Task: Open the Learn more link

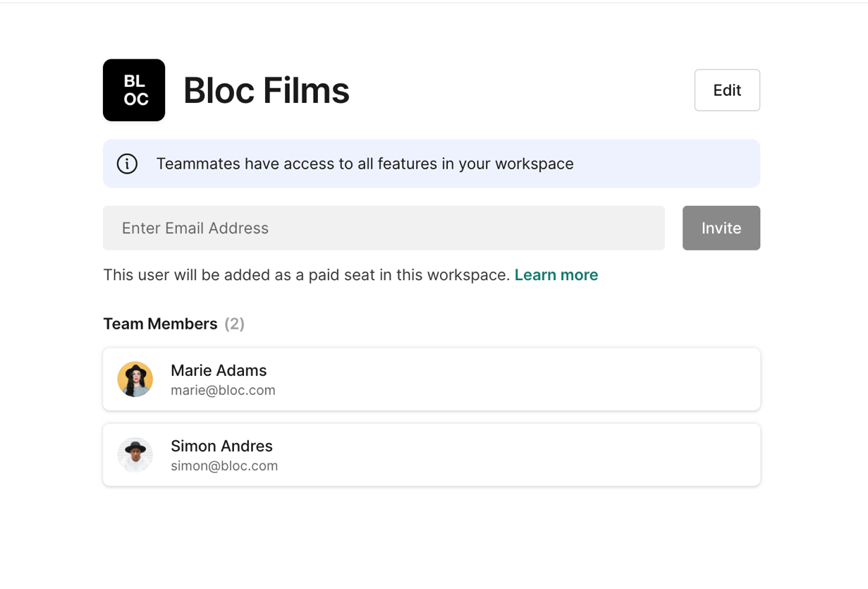Action: click(556, 275)
